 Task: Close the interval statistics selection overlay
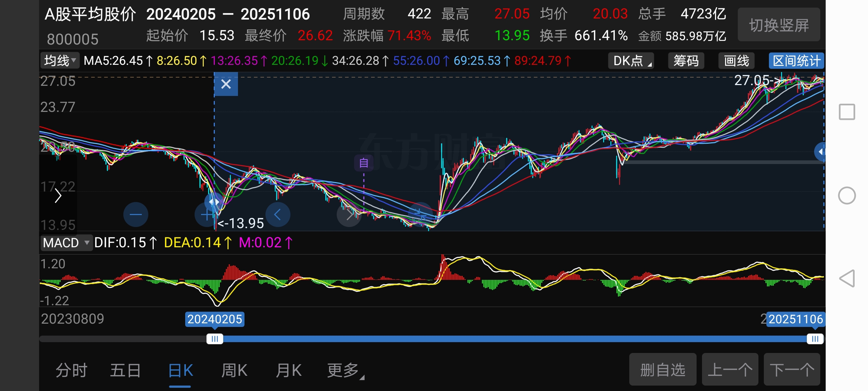coord(226,84)
